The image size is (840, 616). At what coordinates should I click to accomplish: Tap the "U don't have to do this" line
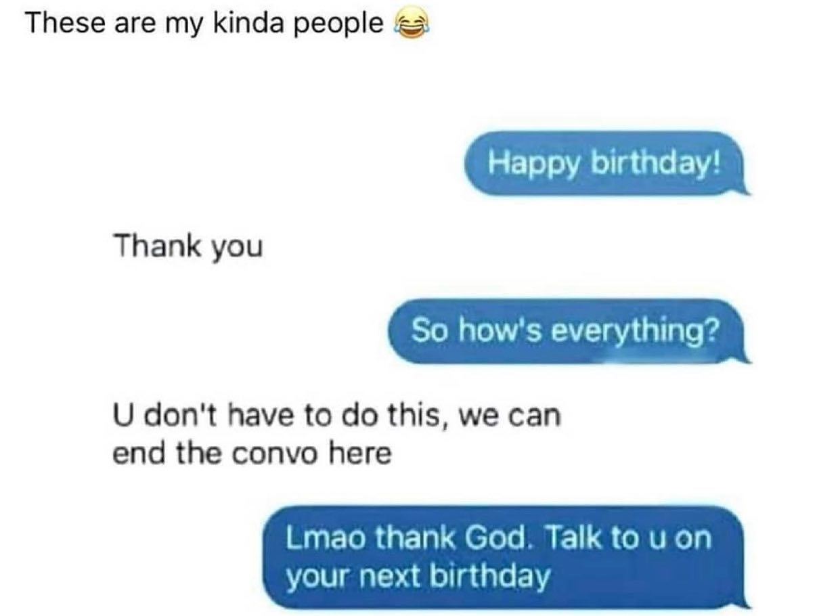(336, 416)
